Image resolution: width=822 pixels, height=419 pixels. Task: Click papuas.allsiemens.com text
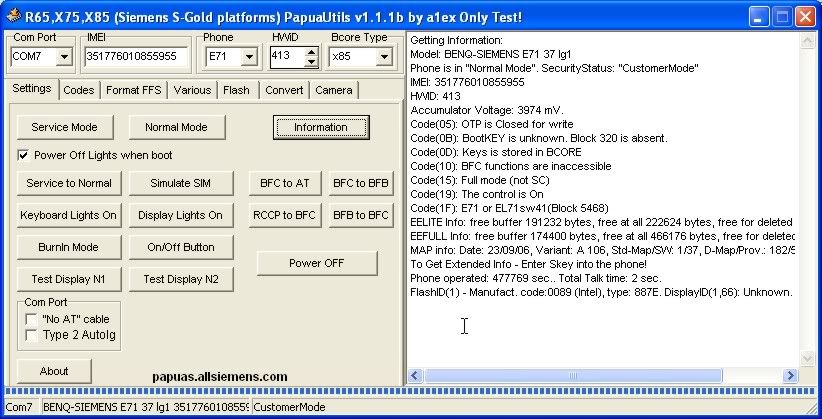pyautogui.click(x=220, y=377)
